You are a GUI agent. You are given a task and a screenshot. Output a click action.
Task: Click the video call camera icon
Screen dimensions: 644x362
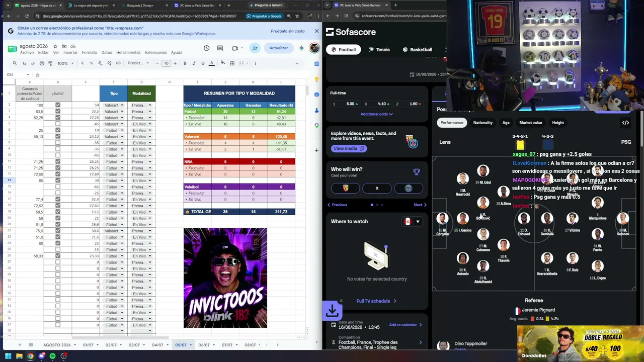tap(235, 48)
